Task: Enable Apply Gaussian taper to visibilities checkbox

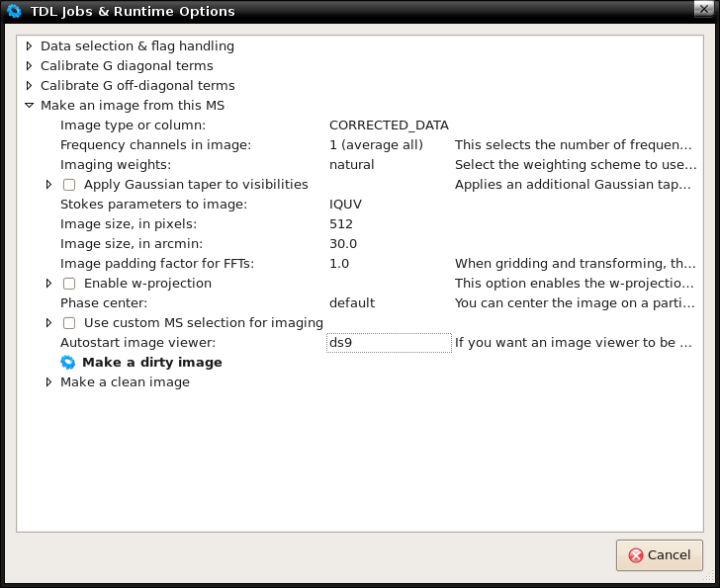Action: 69,185
